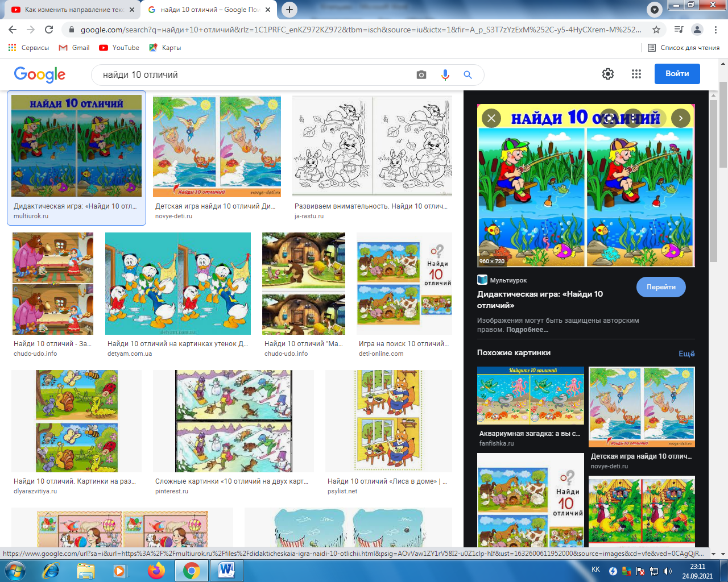Open the Windows Start button
The width and height of the screenshot is (728, 582).
tap(14, 570)
